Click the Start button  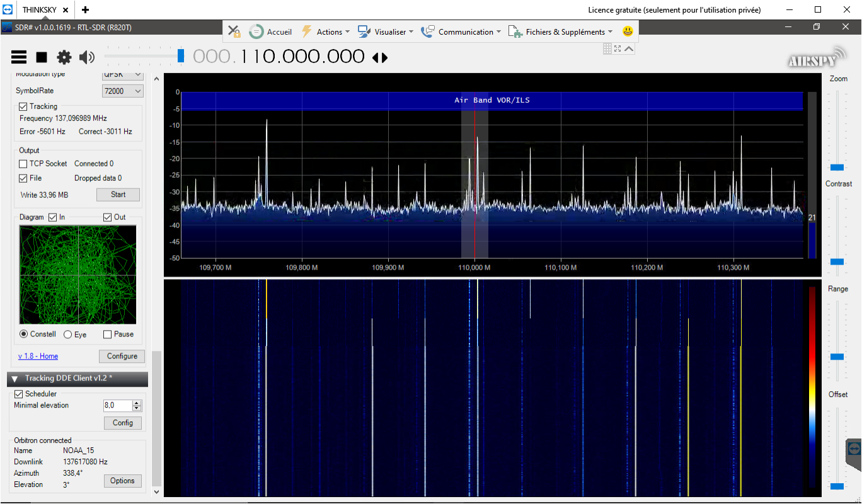pyautogui.click(x=118, y=195)
